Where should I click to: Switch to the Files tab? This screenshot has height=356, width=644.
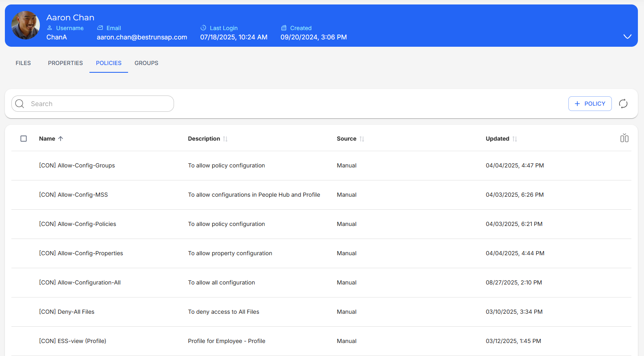(23, 63)
